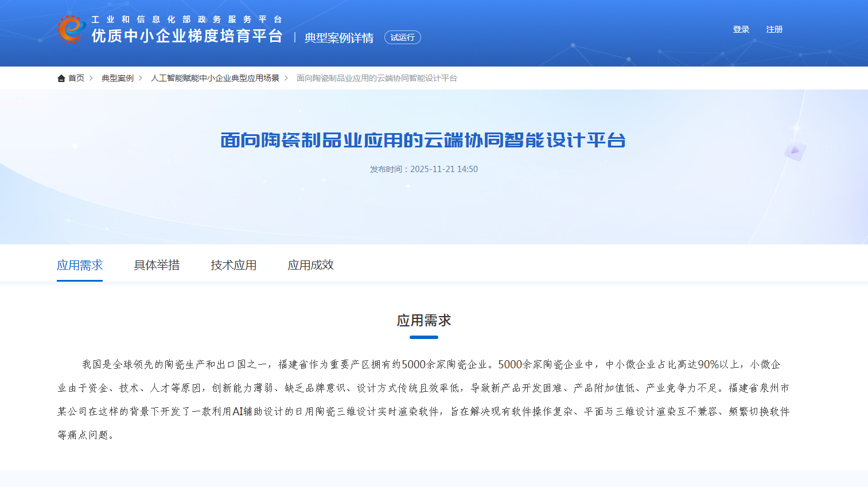868x487 pixels.
Task: Open the 登录 link
Action: 741,29
